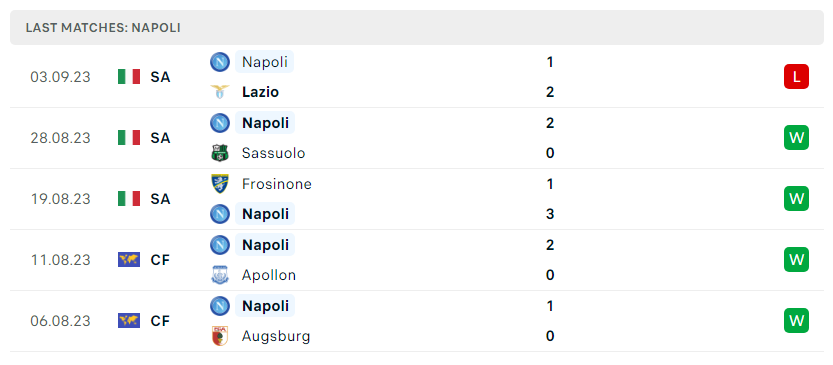Click the CF competition label on 06.08.23

tap(160, 321)
